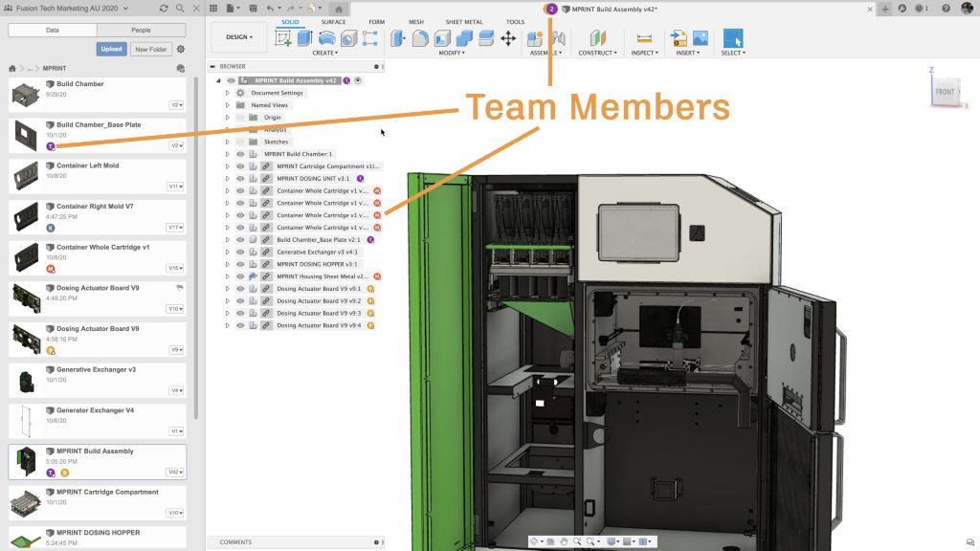Click the Offset Plane icon in Construct
Screen dimensions: 980x551
tap(597, 38)
